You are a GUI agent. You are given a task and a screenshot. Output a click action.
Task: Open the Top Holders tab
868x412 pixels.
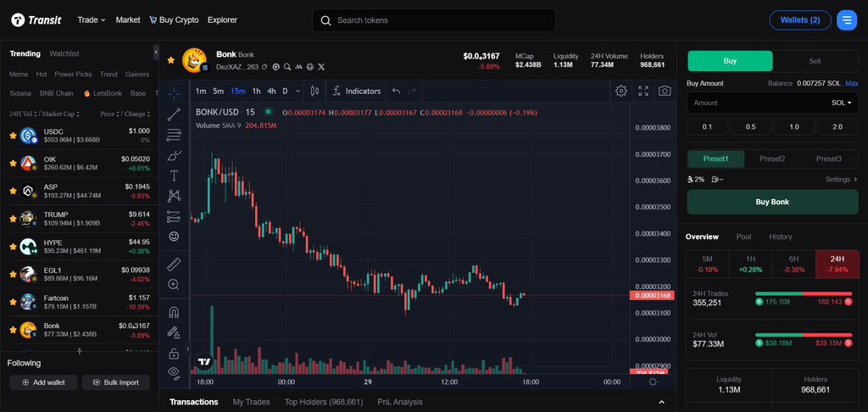click(x=324, y=402)
